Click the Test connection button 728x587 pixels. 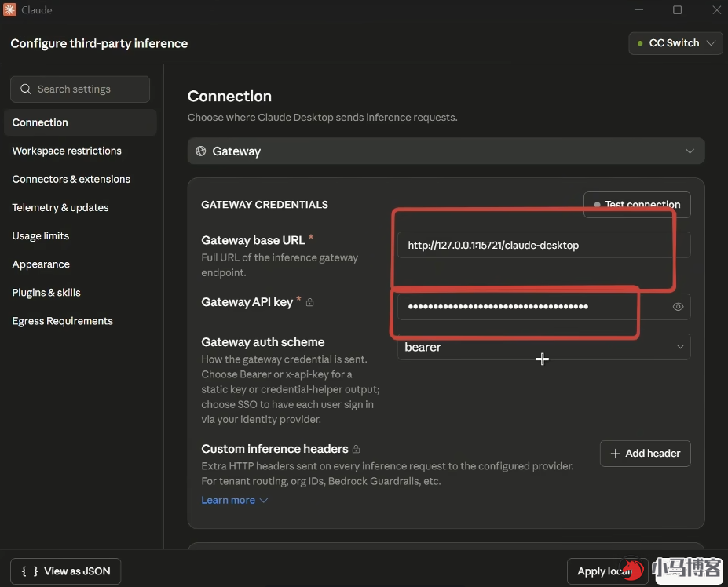coord(637,205)
